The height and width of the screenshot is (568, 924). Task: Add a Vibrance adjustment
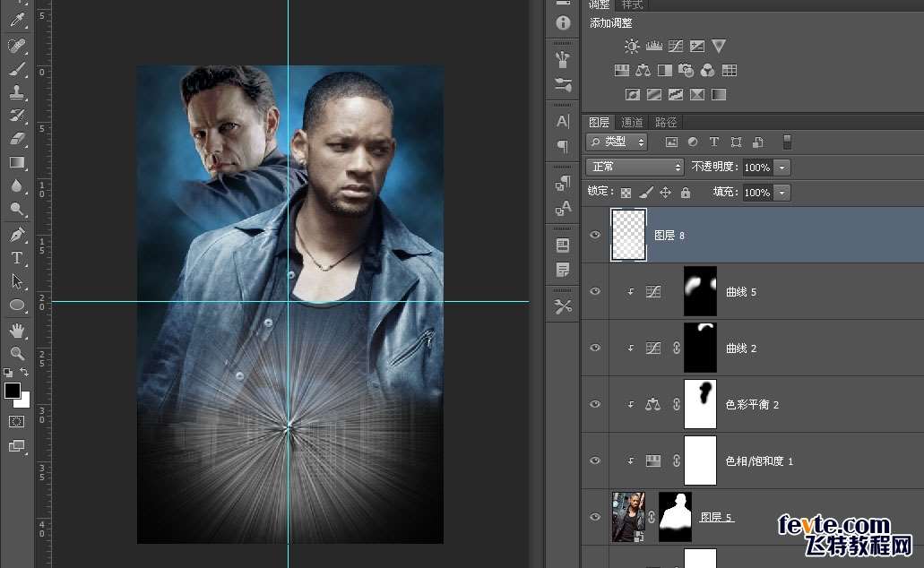click(x=719, y=46)
